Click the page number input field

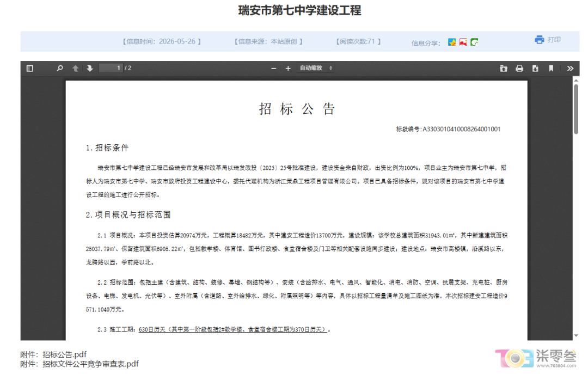pos(111,68)
